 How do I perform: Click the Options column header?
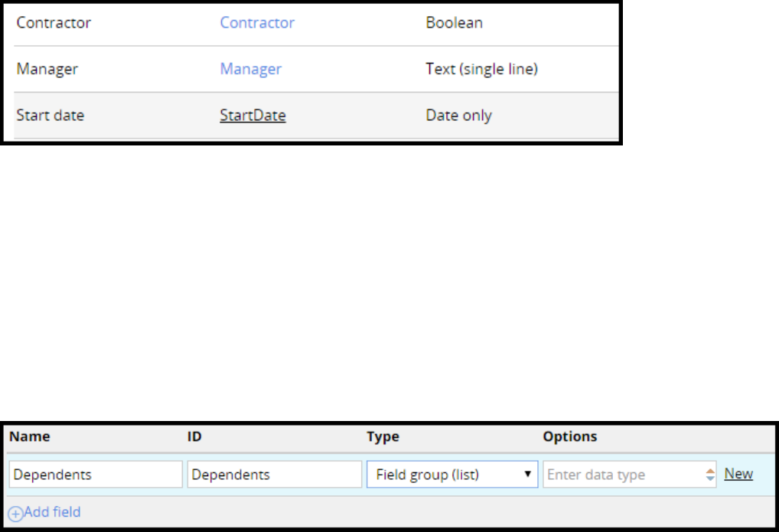570,437
